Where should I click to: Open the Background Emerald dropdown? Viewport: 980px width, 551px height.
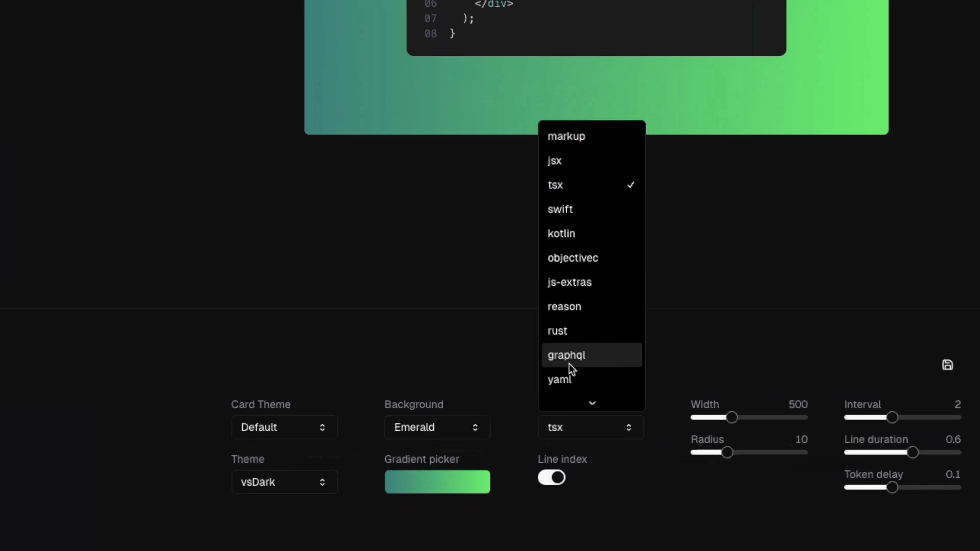tap(437, 427)
